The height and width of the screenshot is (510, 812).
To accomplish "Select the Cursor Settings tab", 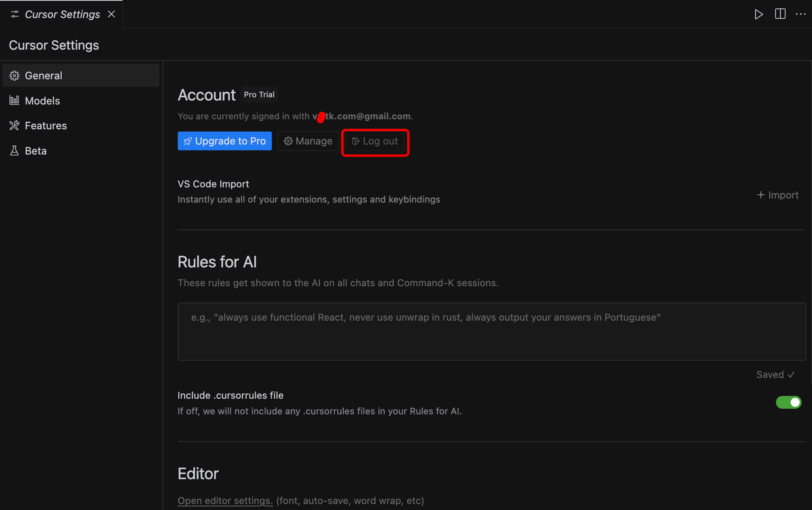I will point(61,14).
